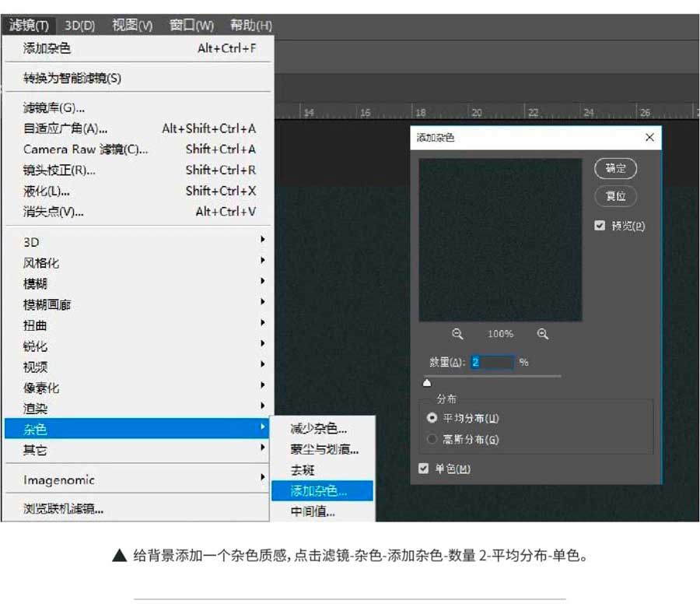Expand the highlighted 杂色 submenu
700x604 pixels.
(137, 428)
